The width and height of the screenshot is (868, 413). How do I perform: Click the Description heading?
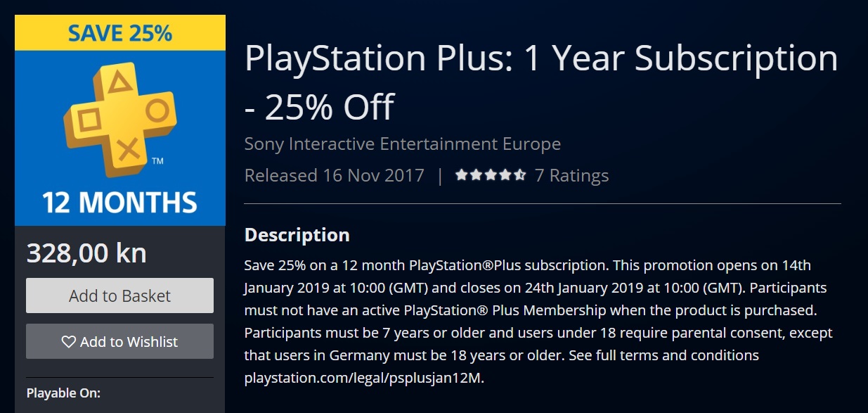pos(297,235)
